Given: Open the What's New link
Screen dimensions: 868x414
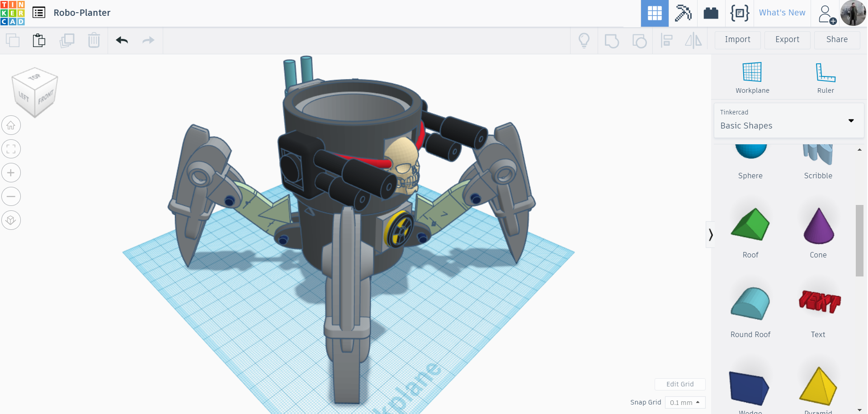Looking at the screenshot, I should [x=782, y=13].
